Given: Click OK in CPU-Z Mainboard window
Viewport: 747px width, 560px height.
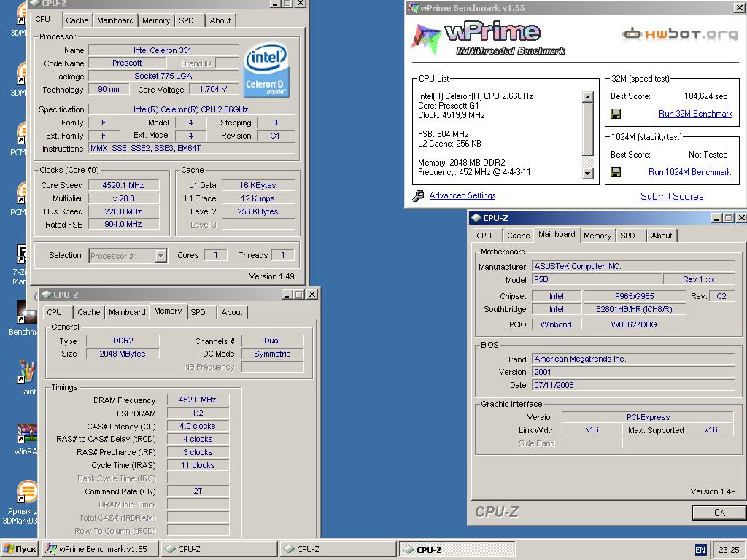Looking at the screenshot, I should pyautogui.click(x=719, y=513).
